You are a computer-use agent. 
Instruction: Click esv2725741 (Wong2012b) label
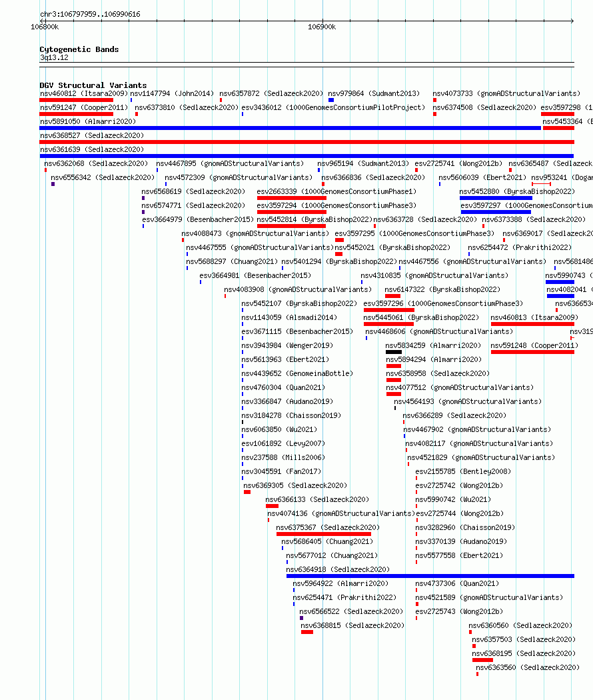click(x=458, y=164)
